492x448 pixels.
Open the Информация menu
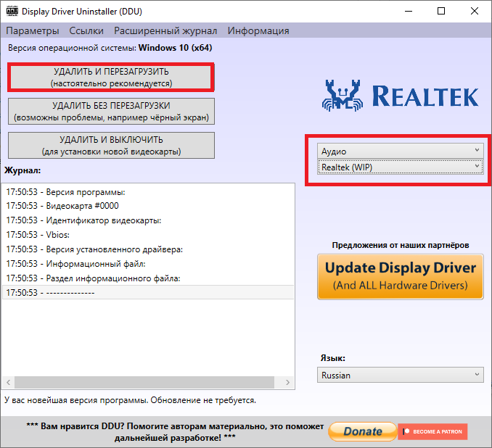click(x=258, y=30)
